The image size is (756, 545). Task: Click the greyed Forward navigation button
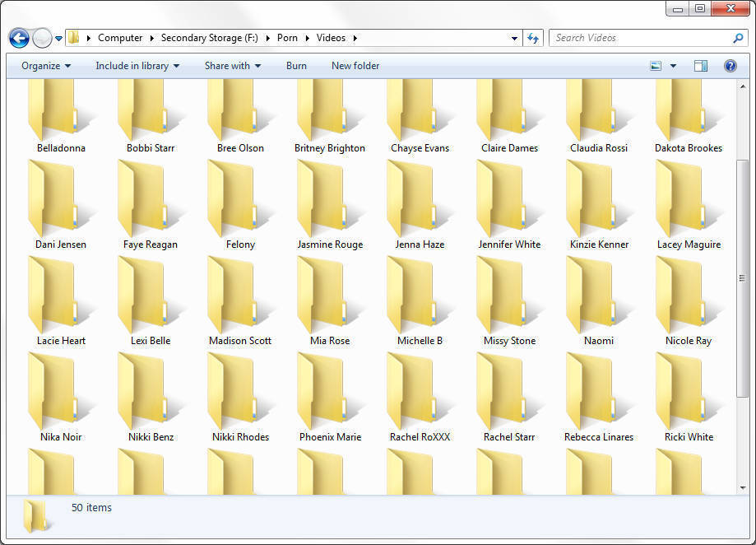click(x=42, y=38)
